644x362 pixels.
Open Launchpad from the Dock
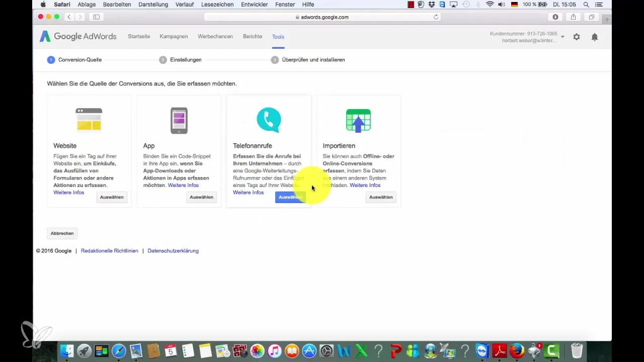tap(84, 351)
